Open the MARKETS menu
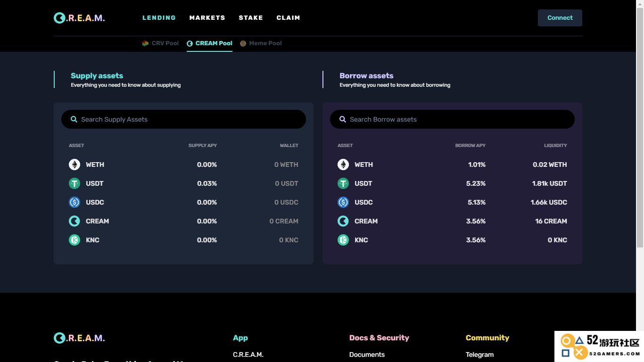The height and width of the screenshot is (362, 644). [x=207, y=18]
